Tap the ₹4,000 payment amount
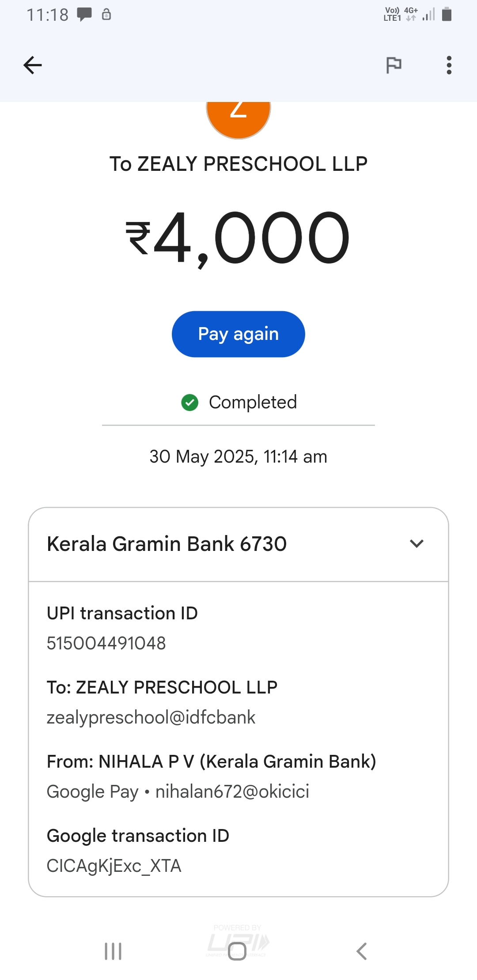 tap(238, 238)
